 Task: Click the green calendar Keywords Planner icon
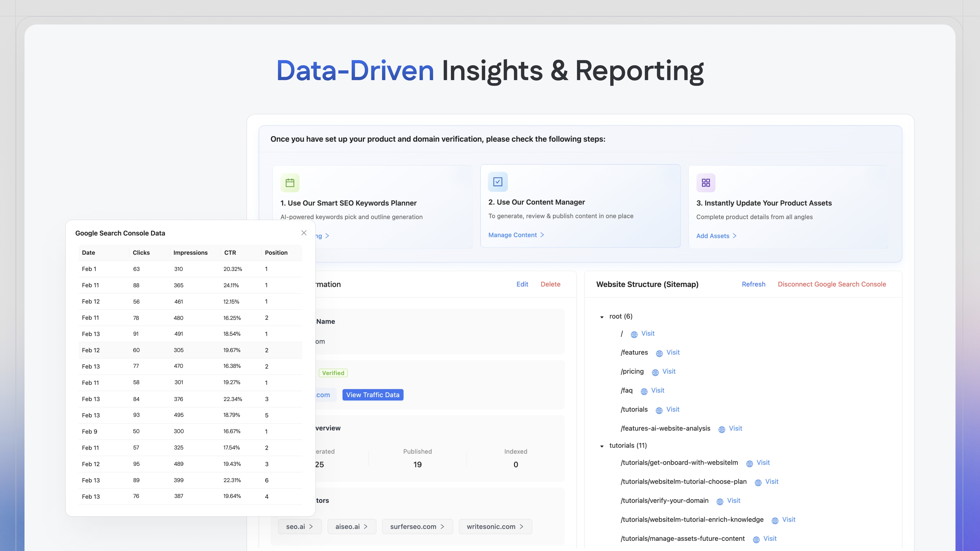290,183
